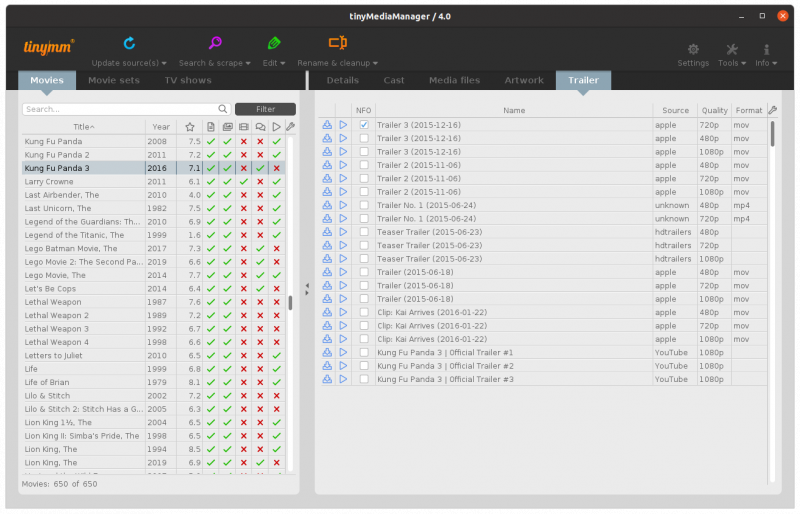
Task: Click the Edit pencil icon
Action: tap(274, 43)
